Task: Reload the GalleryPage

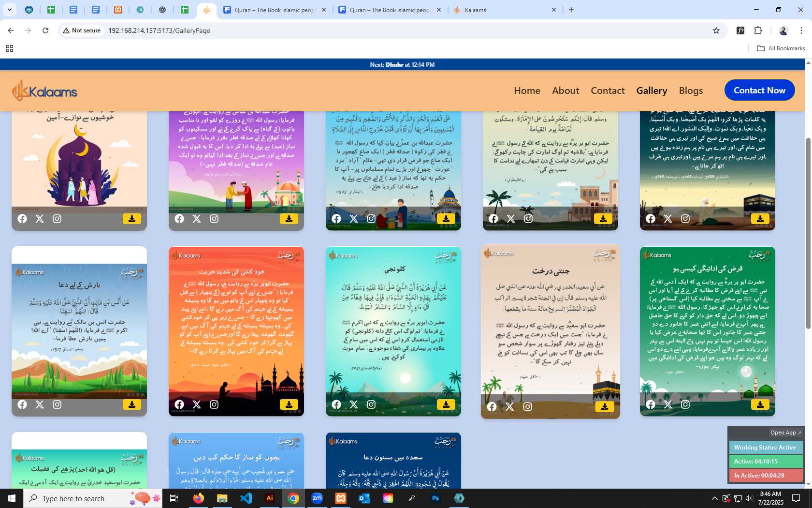Action: pyautogui.click(x=45, y=30)
